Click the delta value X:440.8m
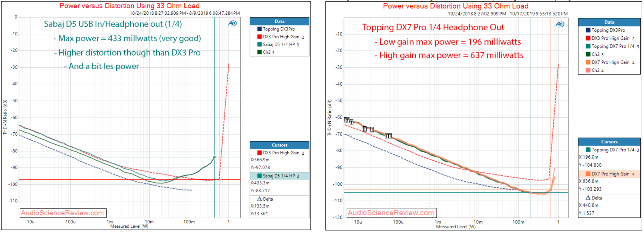 pyautogui.click(x=588, y=205)
